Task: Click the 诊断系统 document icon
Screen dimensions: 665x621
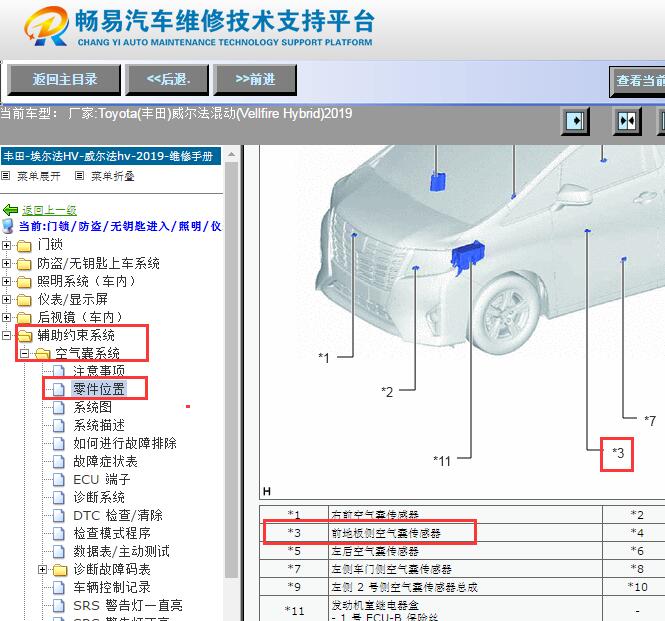Action: click(x=59, y=498)
